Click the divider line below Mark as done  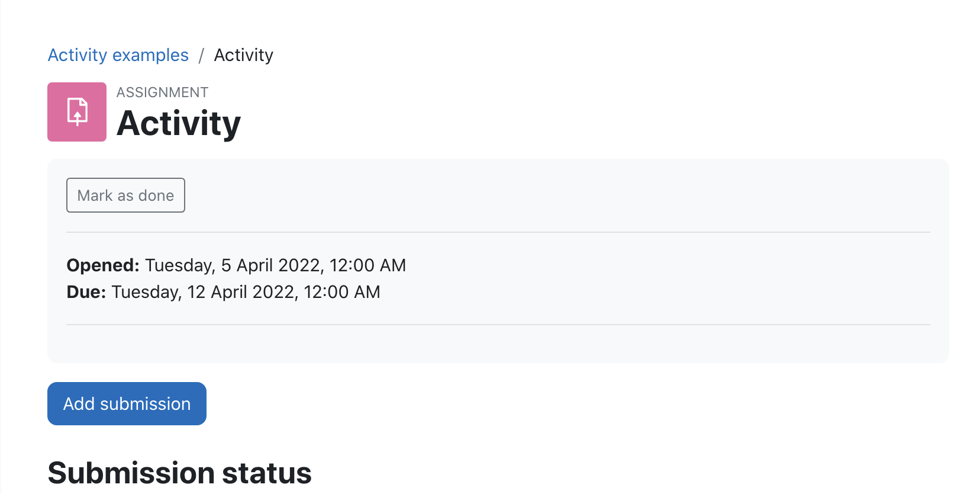498,232
